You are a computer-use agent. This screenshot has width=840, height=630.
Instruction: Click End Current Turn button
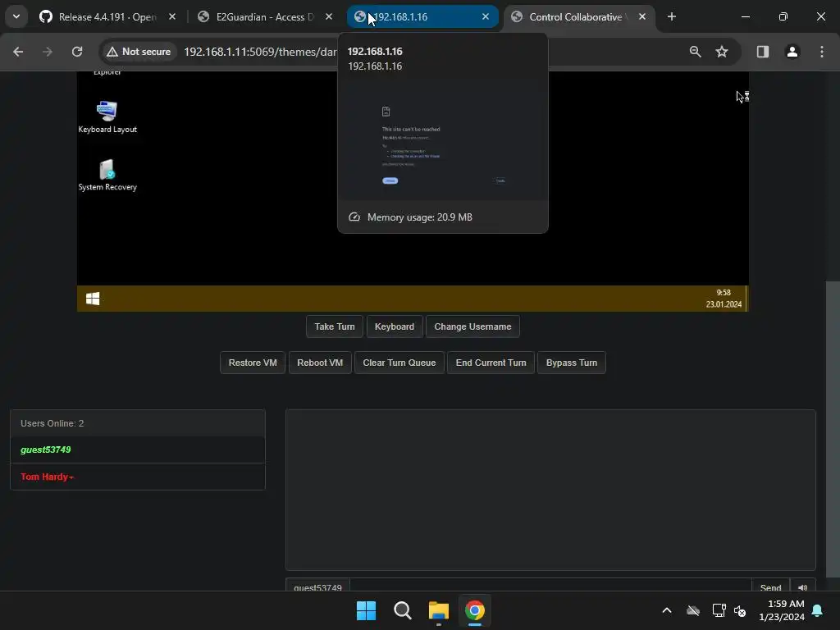pos(491,363)
